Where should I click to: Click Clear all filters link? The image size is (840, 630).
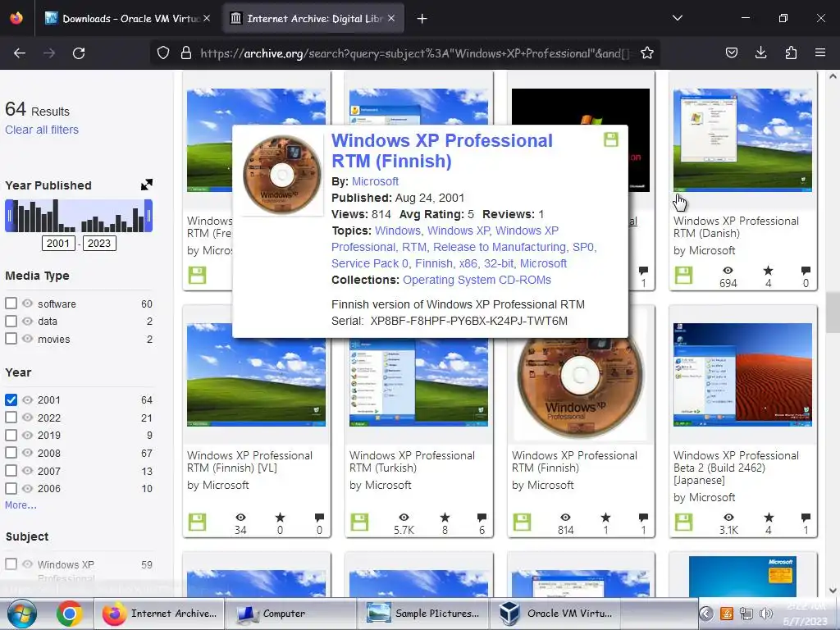[x=42, y=130]
